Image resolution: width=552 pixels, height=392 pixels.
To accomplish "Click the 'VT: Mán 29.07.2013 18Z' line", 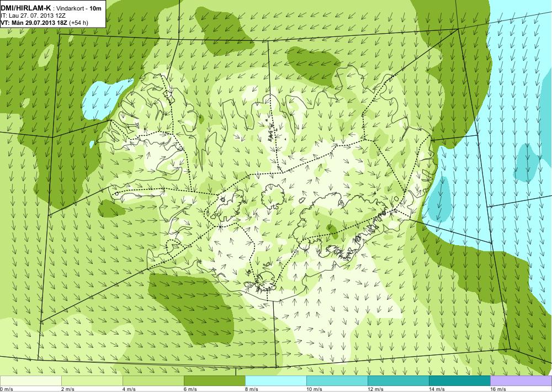I will (34, 23).
